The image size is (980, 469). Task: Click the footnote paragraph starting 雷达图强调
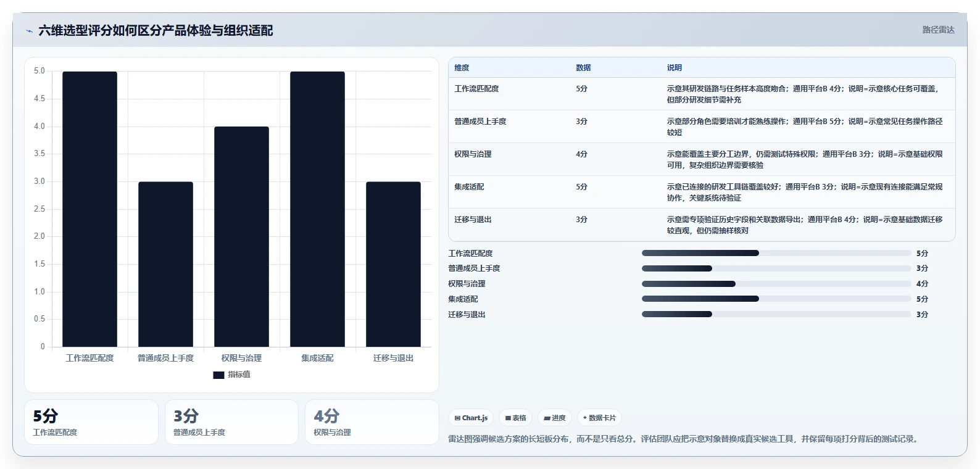685,439
